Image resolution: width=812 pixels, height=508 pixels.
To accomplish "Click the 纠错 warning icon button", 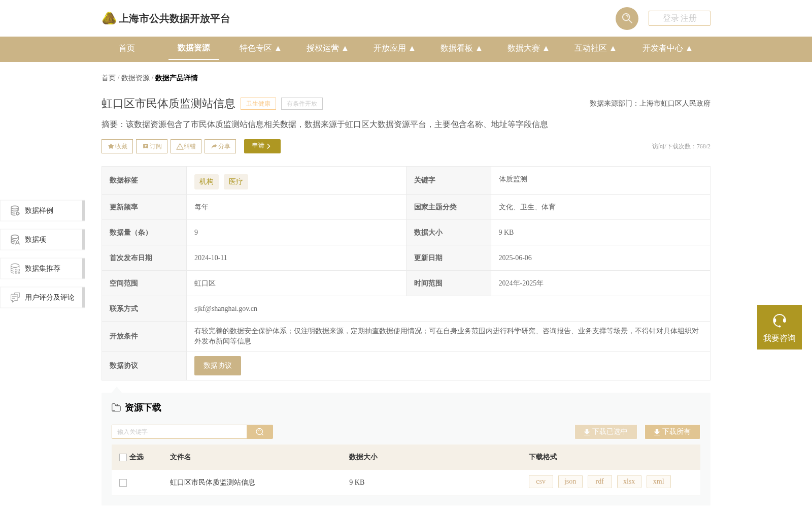I will 186,146.
